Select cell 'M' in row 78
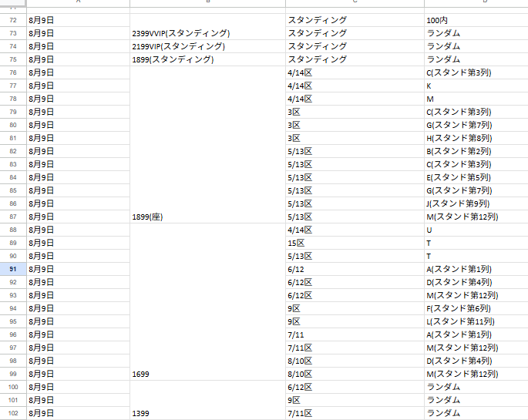The height and width of the screenshot is (420, 528). [476, 99]
